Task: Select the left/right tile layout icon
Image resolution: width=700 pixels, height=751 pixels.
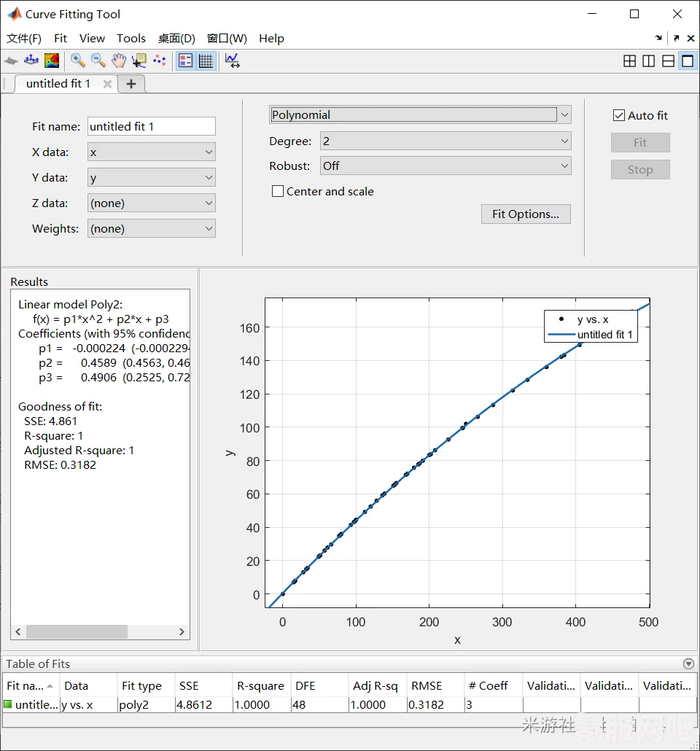Action: pyautogui.click(x=649, y=61)
